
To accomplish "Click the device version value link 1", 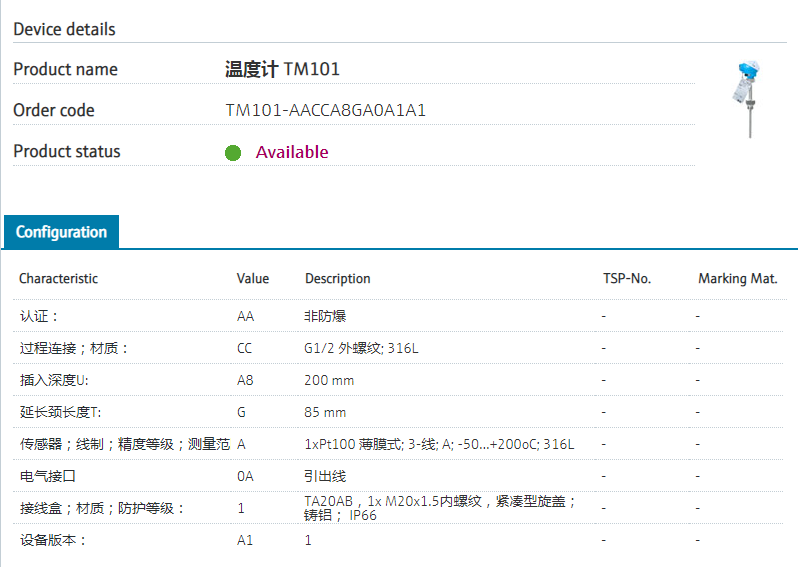I will coord(308,540).
